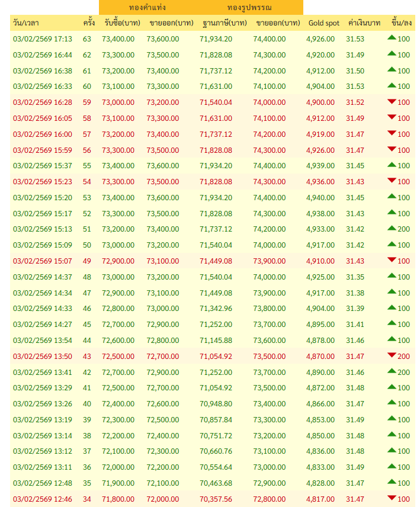
Task: Click the timestamp 03/02/2569 17:13
Action: tap(43, 39)
